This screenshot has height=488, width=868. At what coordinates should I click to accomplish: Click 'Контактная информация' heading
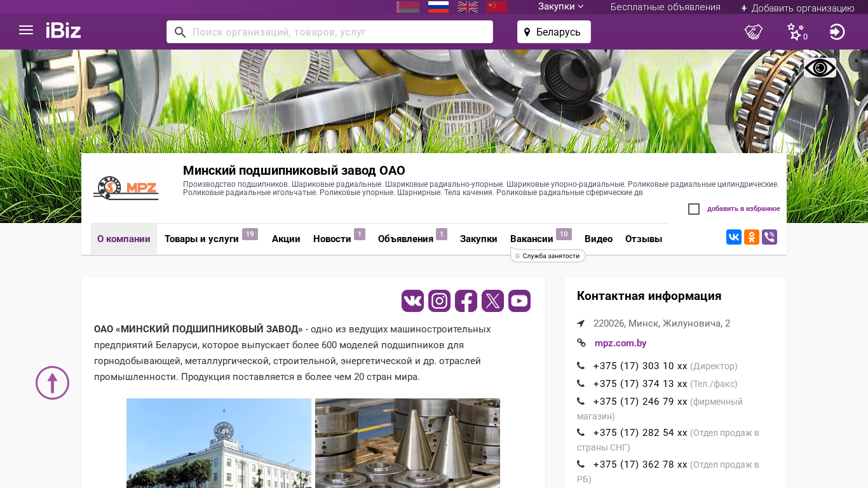pyautogui.click(x=649, y=296)
